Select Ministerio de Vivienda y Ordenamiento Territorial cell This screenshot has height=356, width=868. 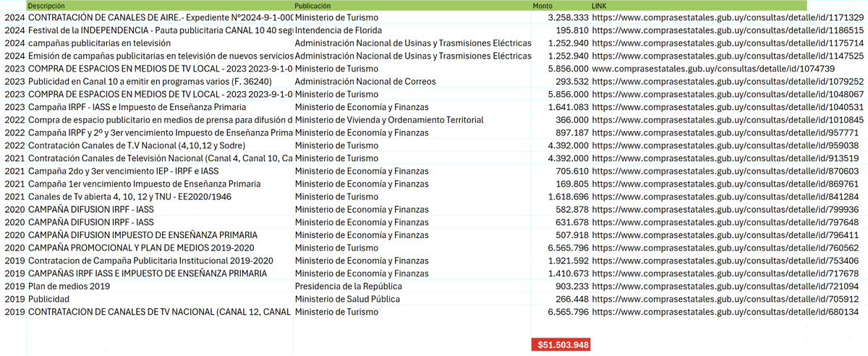tap(412, 120)
